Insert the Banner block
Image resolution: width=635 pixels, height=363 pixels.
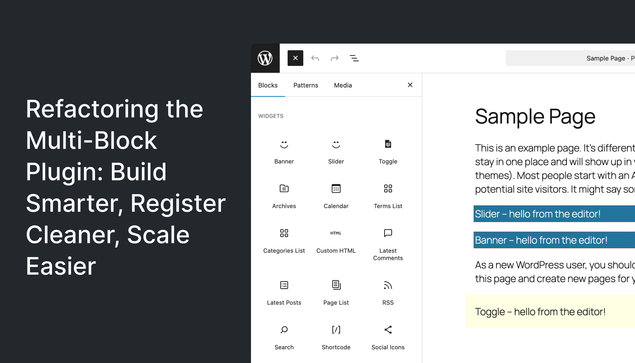pyautogui.click(x=284, y=152)
